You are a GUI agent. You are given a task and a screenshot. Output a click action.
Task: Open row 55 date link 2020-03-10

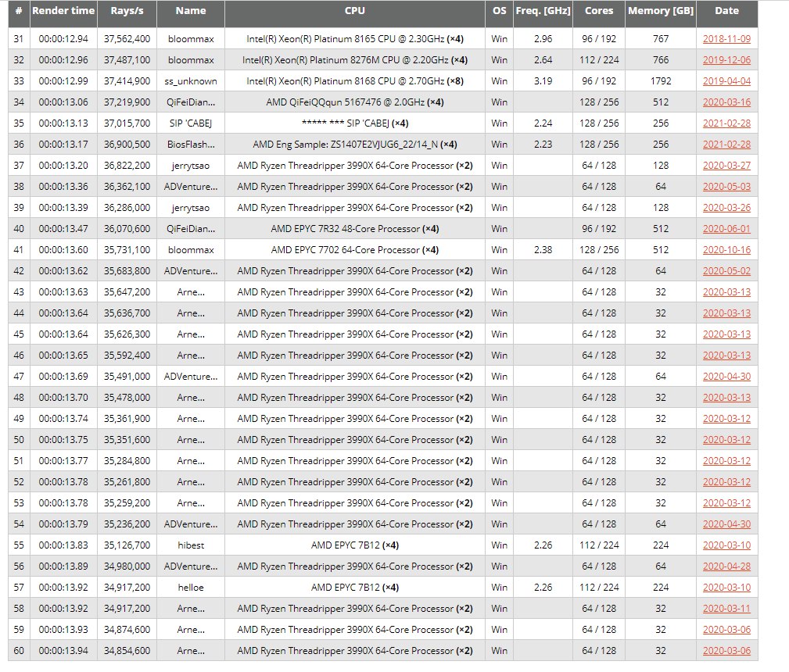[726, 545]
